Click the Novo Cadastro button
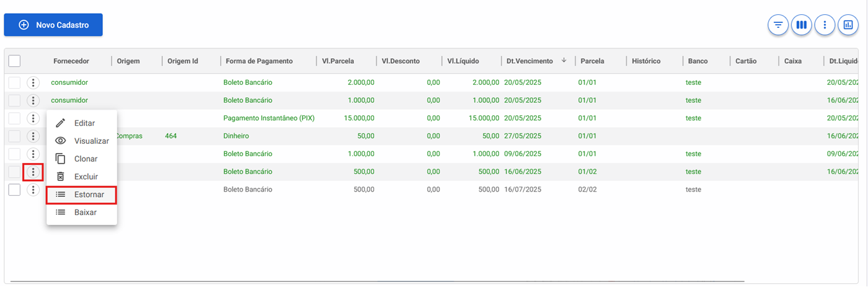Screen dimensions: 868x287 (53, 25)
